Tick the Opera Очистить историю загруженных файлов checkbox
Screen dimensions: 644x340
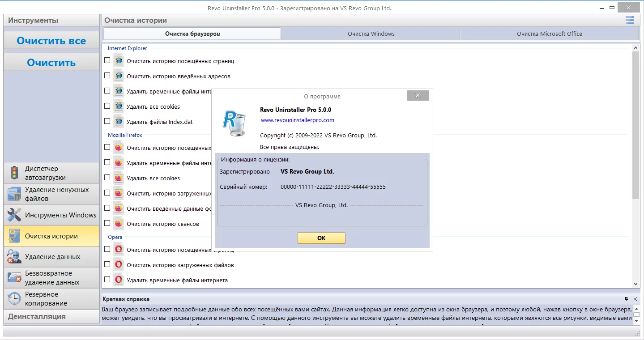107,264
